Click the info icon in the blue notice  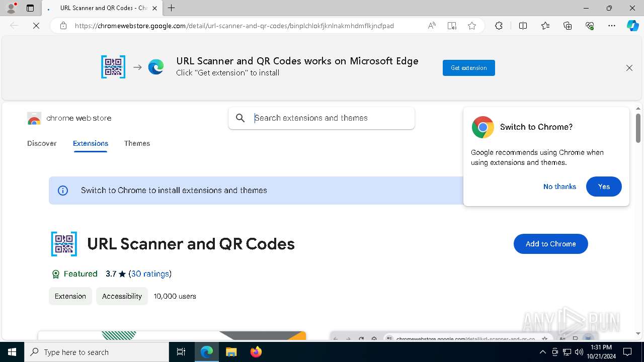pyautogui.click(x=63, y=191)
